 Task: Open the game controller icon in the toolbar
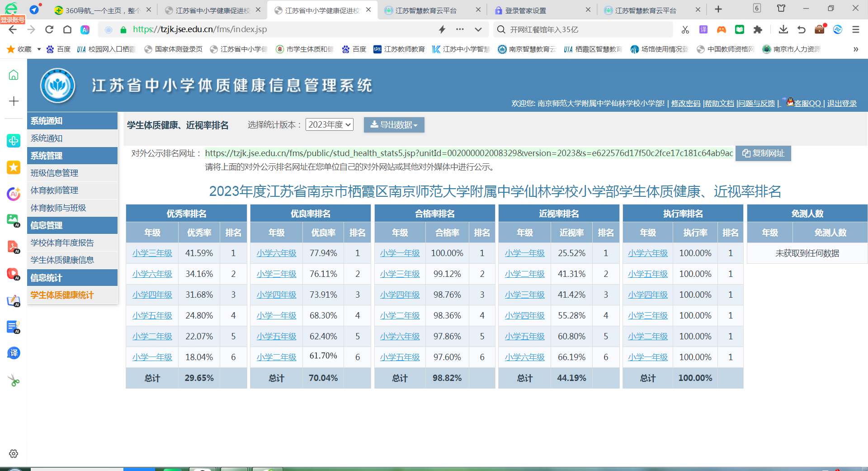pyautogui.click(x=722, y=29)
